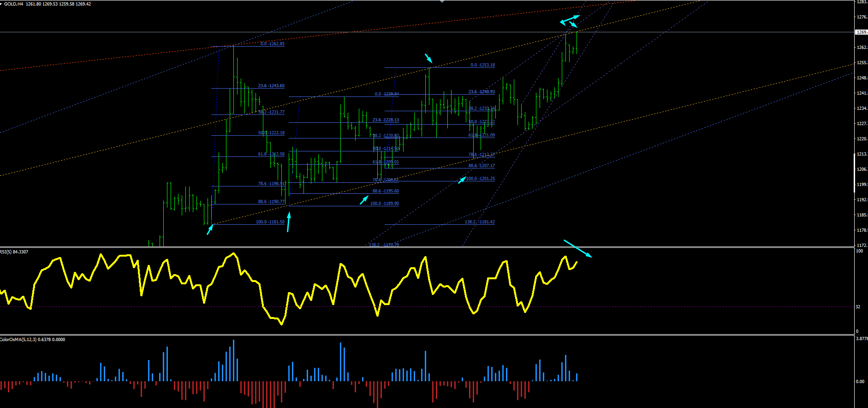Click Fibonacci label 61.8 -1212.58
Screen dimensions: 868x408
coord(271,154)
